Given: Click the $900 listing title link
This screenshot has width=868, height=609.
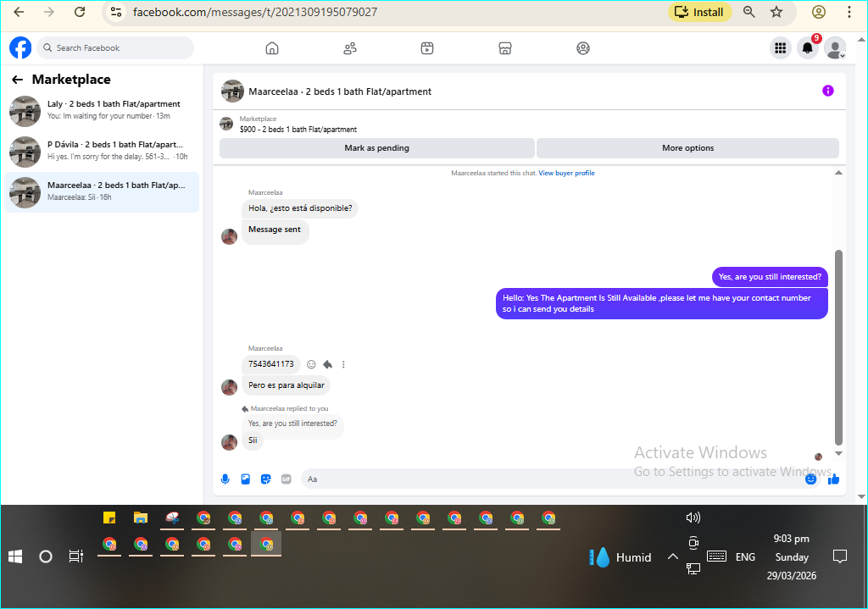Looking at the screenshot, I should [298, 130].
